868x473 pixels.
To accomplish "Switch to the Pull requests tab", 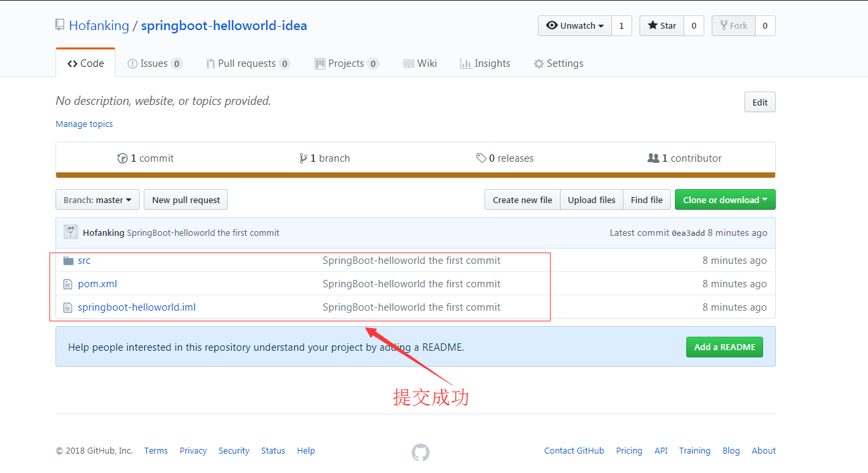I will tap(247, 63).
